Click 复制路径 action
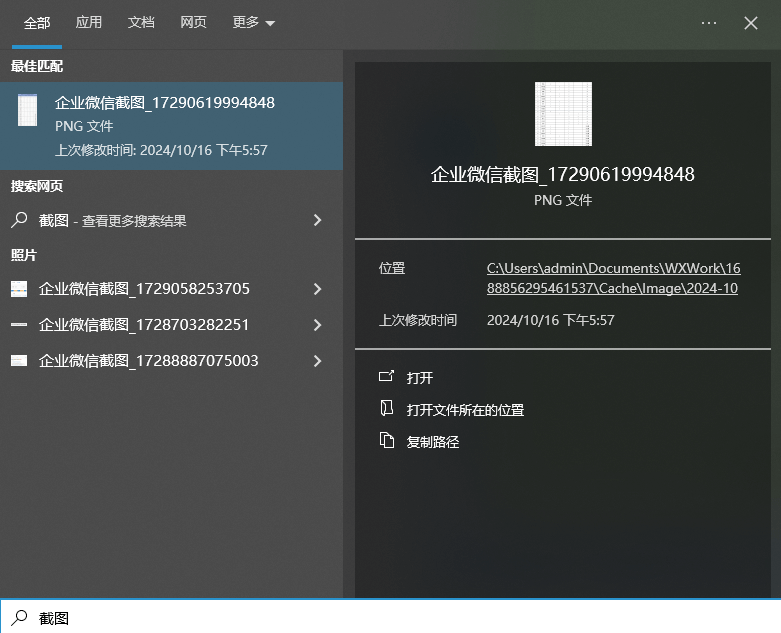Screen dimensions: 781x633 point(433,442)
